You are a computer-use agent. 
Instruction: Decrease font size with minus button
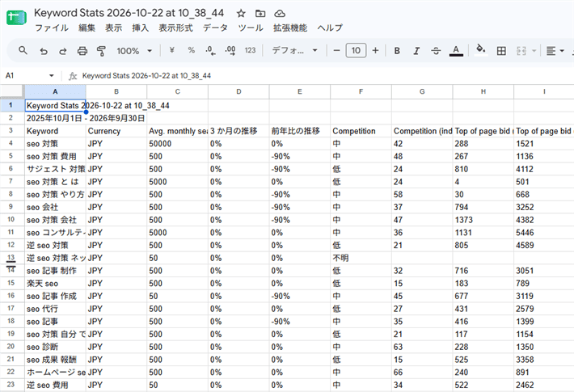pyautogui.click(x=337, y=50)
